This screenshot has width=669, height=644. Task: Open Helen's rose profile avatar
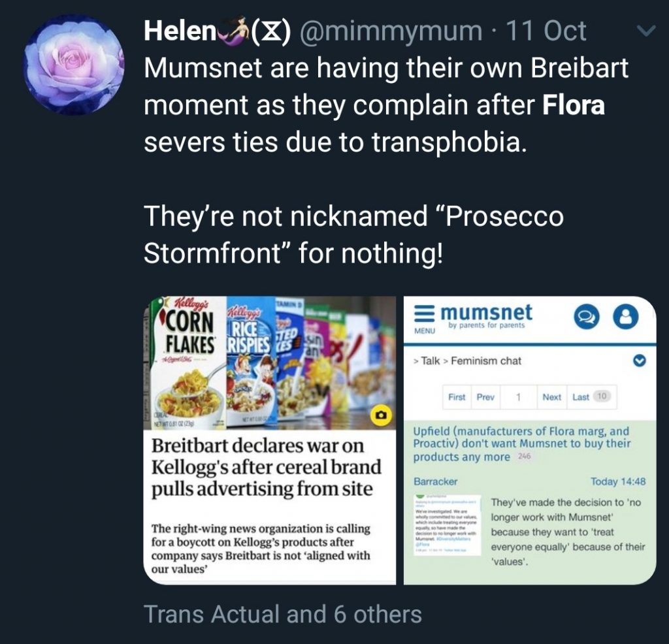pos(73,65)
